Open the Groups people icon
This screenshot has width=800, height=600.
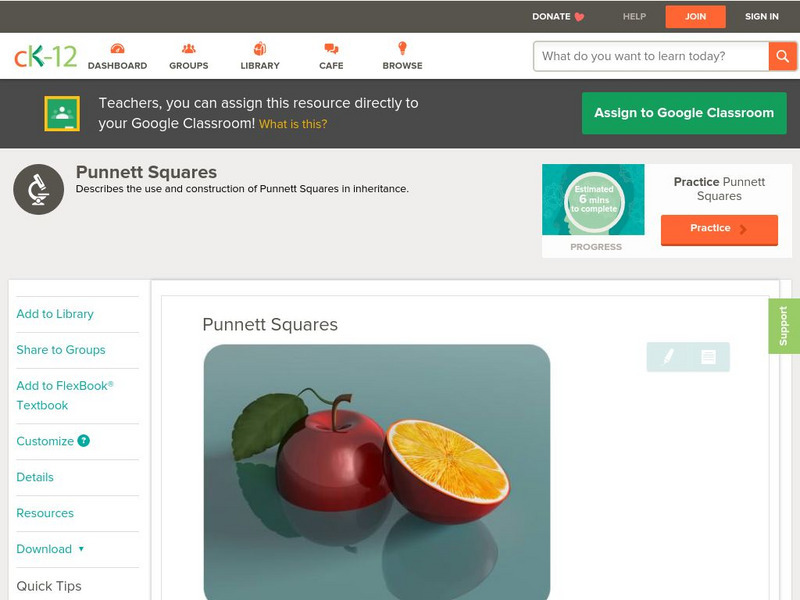[188, 48]
